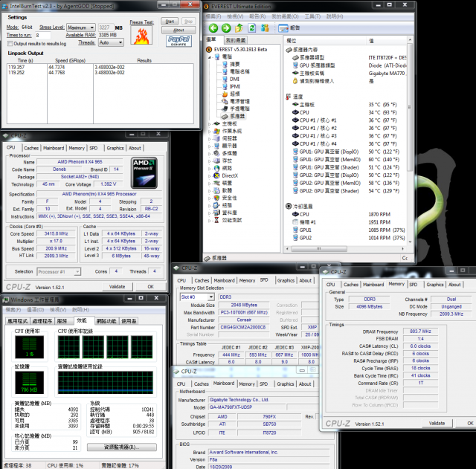Click the power management icon in EVEREST tree
This screenshot has height=469, width=476.
(225, 101)
